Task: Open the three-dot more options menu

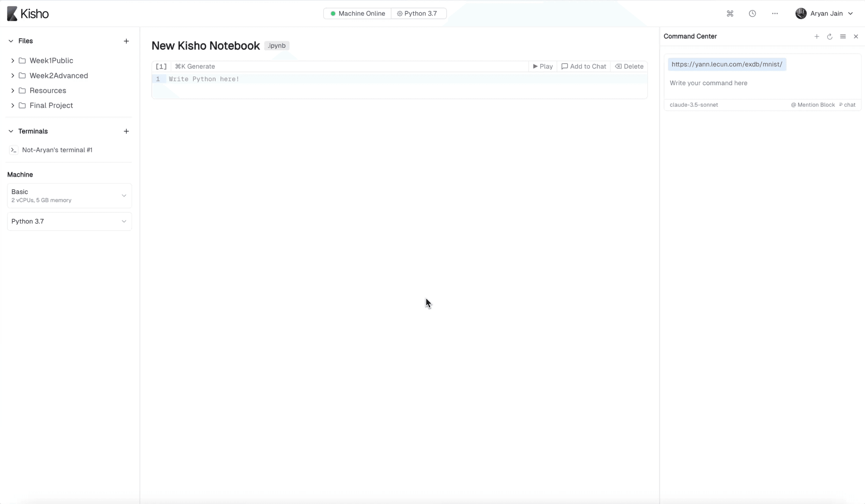Action: click(775, 13)
